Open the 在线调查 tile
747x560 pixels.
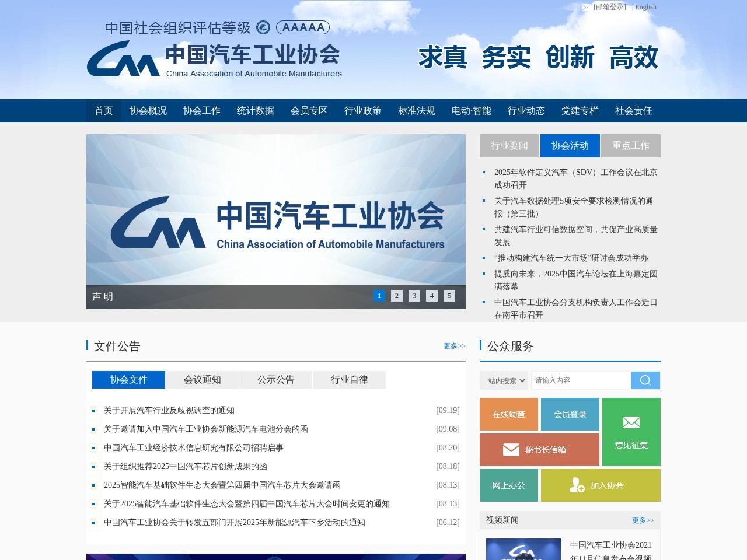pyautogui.click(x=509, y=414)
